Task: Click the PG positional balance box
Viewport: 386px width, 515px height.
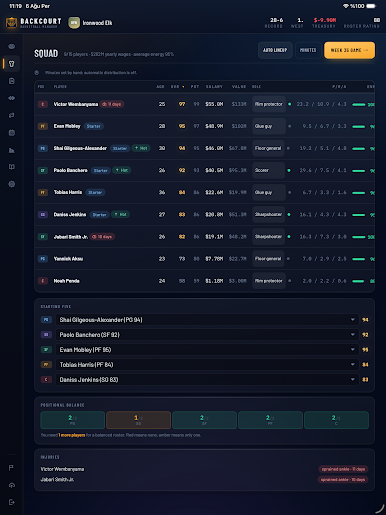Action: 72,420
